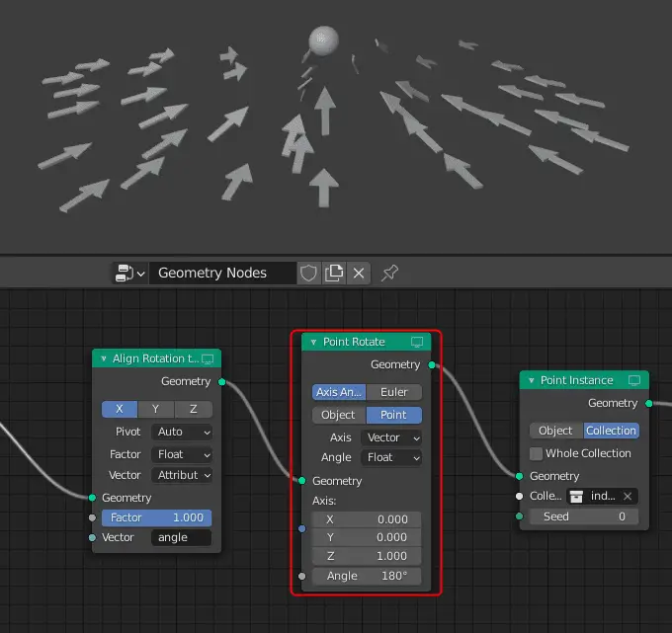Click the Factor input socket dot
Screen dimensions: 672x633
[x=92, y=517]
